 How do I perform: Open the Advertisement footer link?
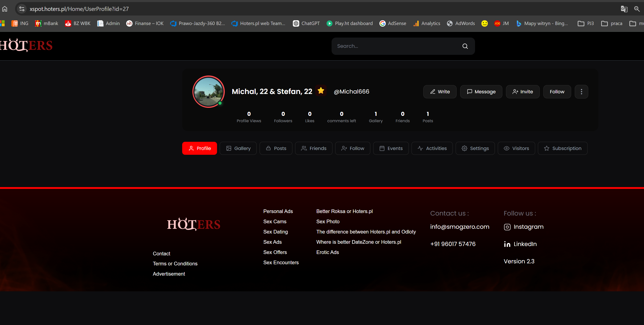169,274
